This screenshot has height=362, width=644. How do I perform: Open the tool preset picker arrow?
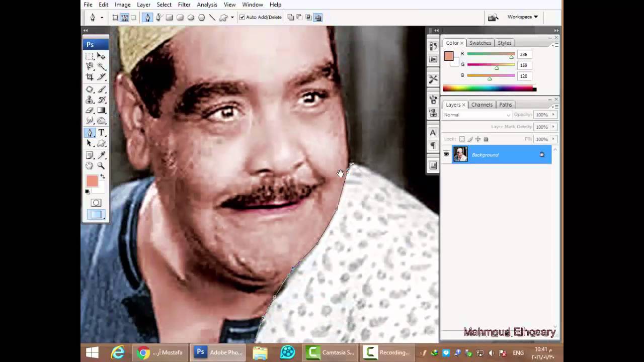[x=101, y=18]
